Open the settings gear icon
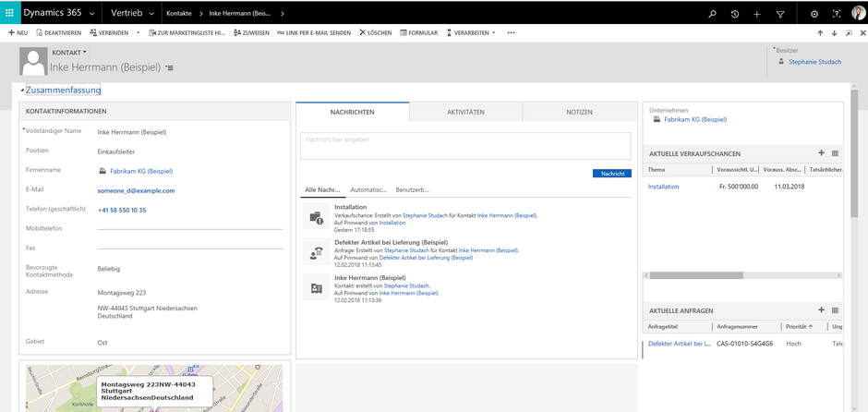Screen dimensions: 868x412 814,14
